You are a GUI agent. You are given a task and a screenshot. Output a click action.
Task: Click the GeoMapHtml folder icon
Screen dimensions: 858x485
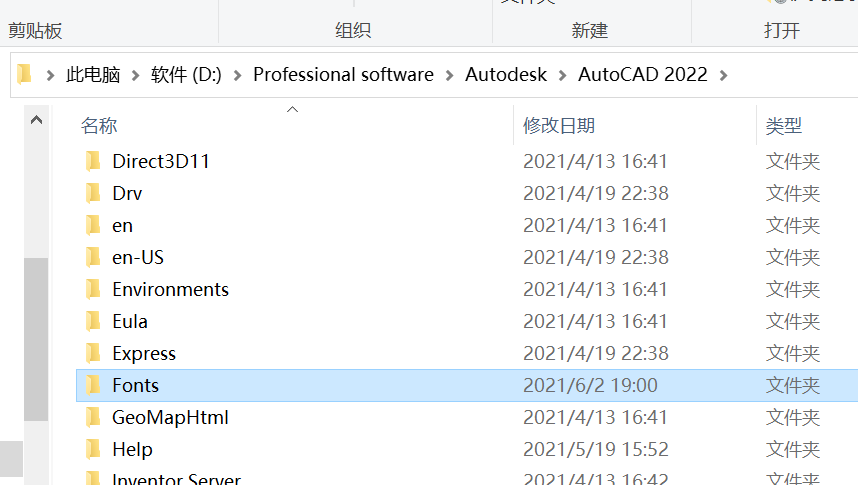click(94, 418)
